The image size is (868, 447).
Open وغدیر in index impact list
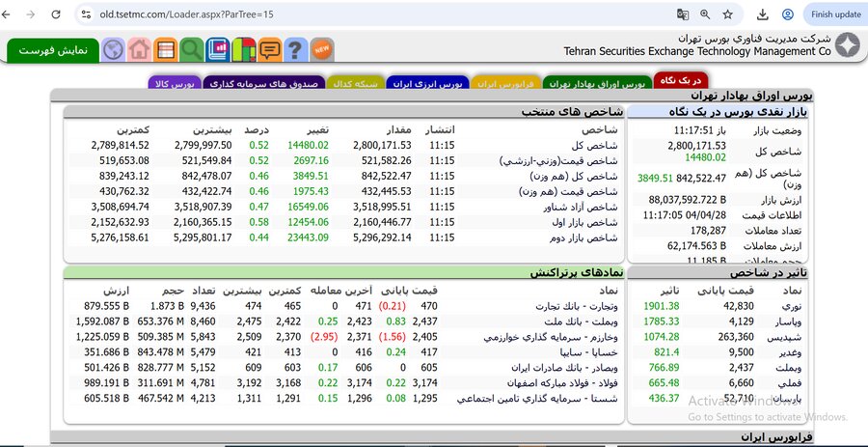pos(791,352)
